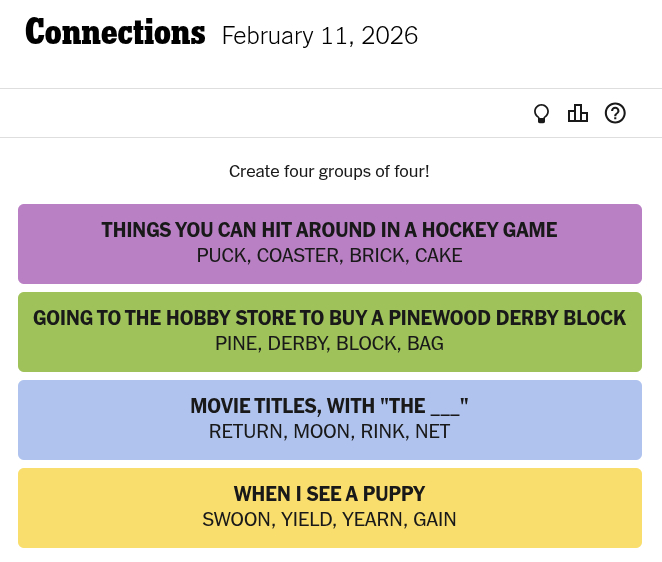Open help with the question mark icon
Viewport: 662px width, 562px height.
(615, 113)
